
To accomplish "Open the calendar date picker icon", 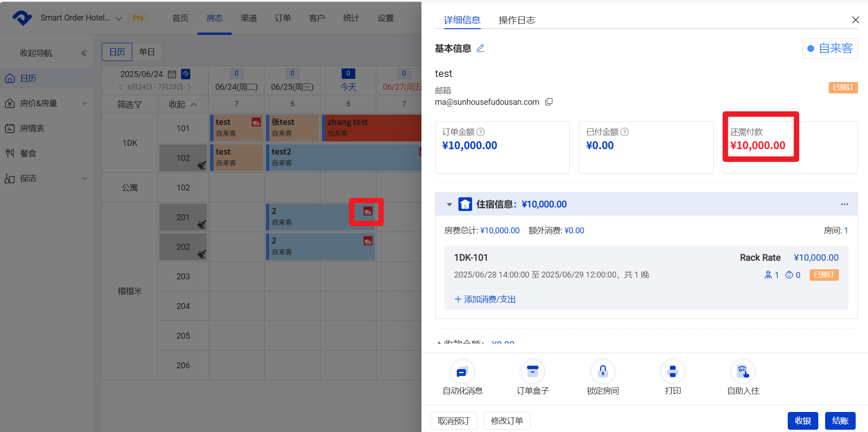I will pos(172,74).
